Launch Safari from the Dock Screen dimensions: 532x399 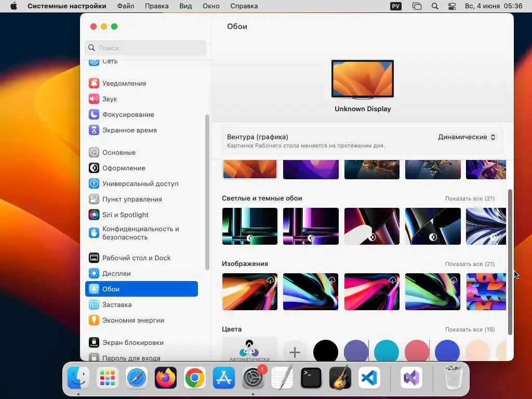(137, 378)
